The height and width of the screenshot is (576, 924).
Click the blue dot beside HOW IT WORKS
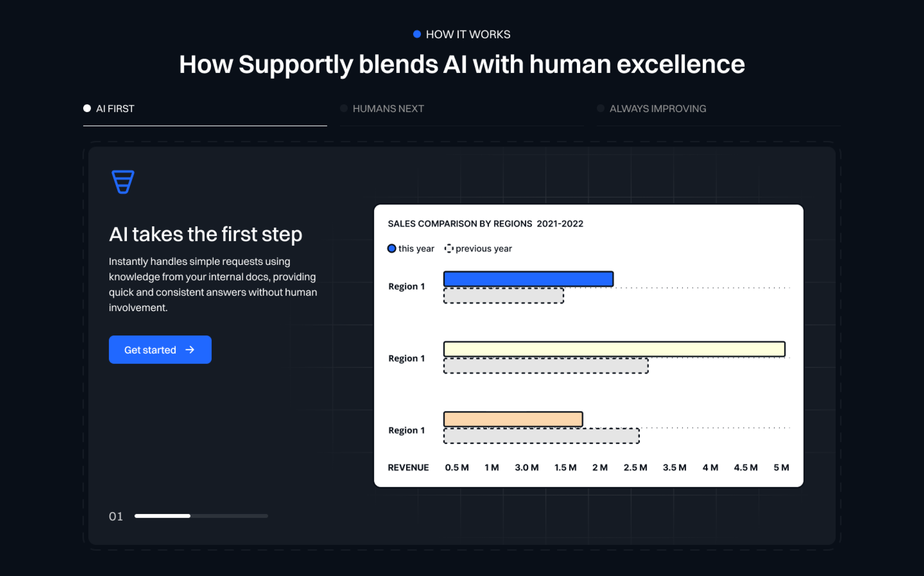tap(417, 34)
